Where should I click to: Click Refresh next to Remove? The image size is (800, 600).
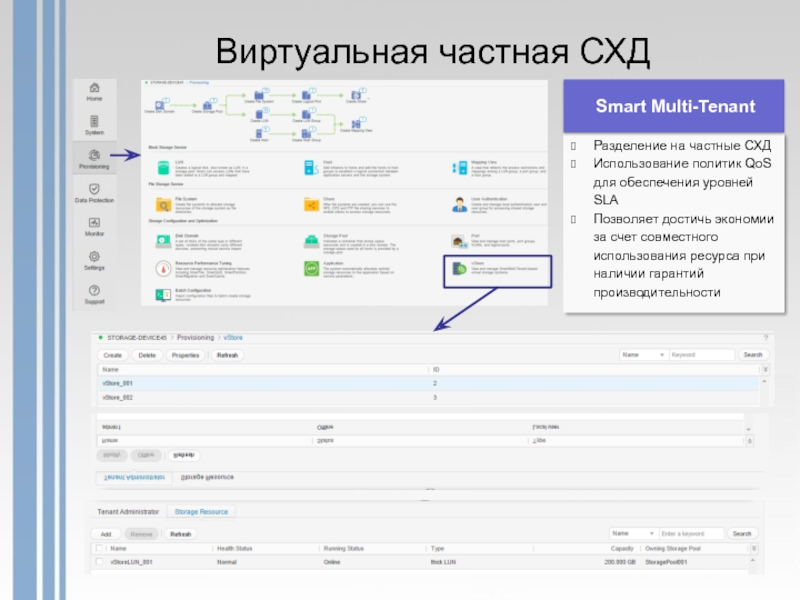coord(181,534)
